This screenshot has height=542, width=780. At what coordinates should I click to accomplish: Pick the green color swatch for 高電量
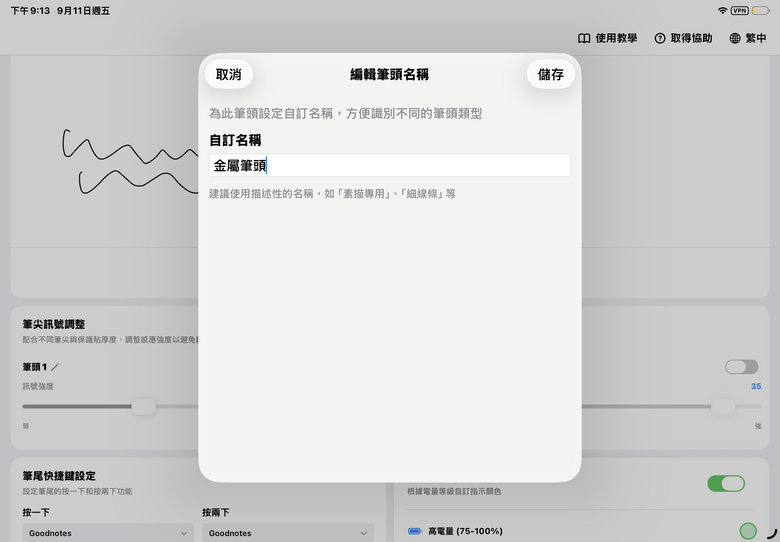coord(748,531)
